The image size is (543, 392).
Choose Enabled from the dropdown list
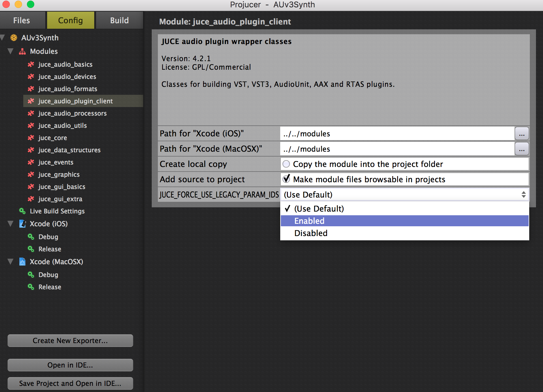[405, 221]
